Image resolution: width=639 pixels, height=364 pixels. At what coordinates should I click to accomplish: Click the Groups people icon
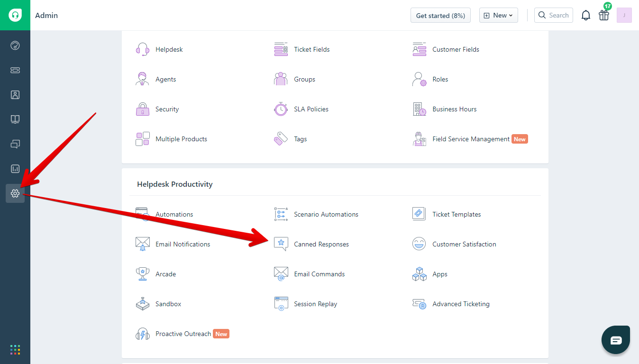click(281, 79)
